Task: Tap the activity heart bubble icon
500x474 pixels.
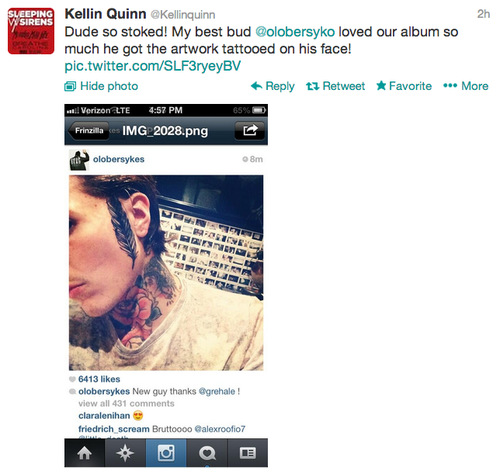Action: 207,453
